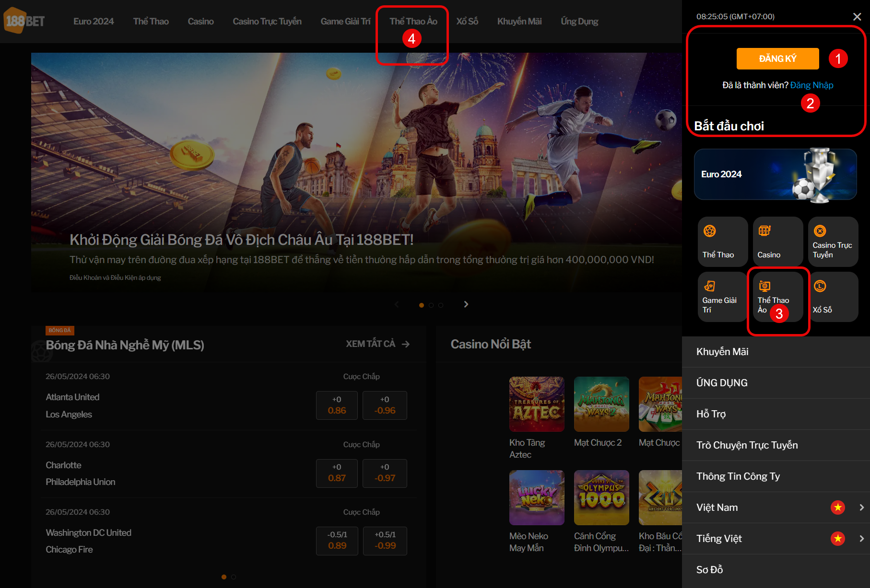Open Thể Thao Ảo tile in side panel

coord(778,297)
